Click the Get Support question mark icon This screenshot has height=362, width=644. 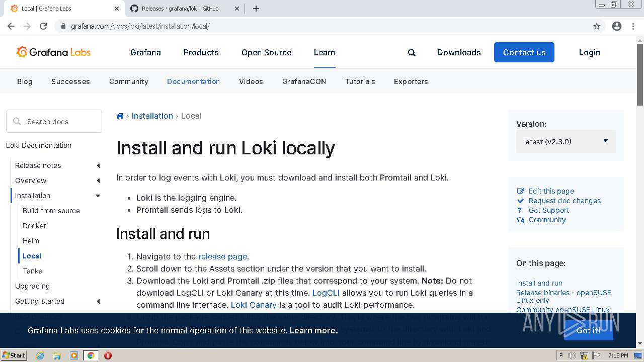[x=520, y=210]
